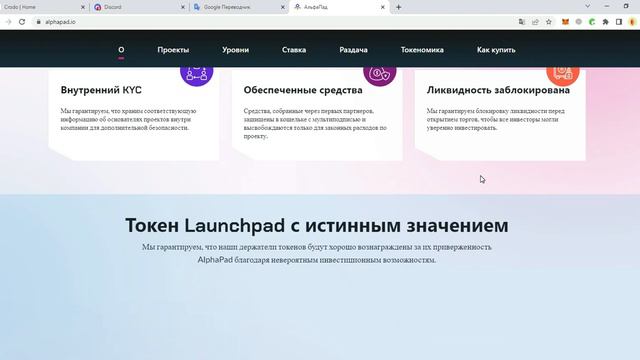The width and height of the screenshot is (640, 360).
Task: Minimize the browser window
Action: coord(607,6)
